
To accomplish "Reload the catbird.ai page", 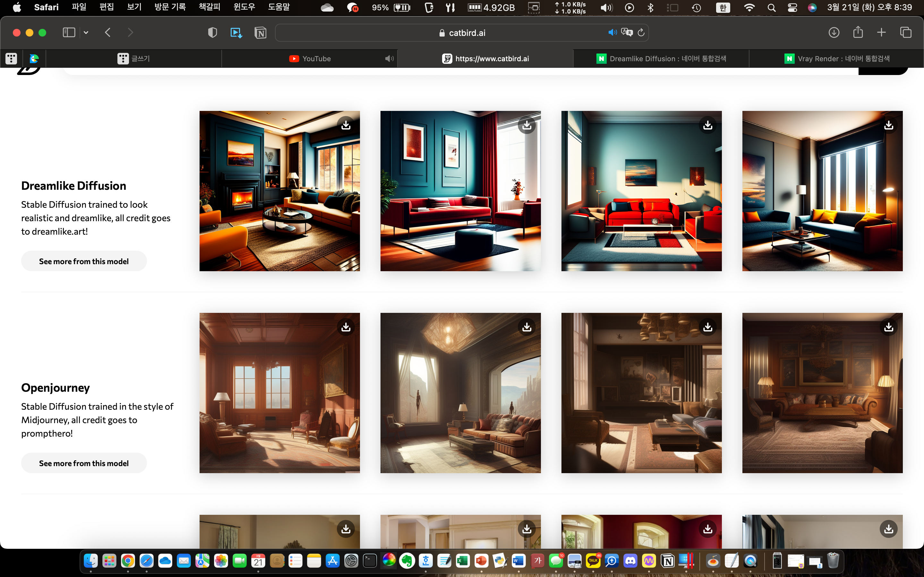I will [641, 32].
